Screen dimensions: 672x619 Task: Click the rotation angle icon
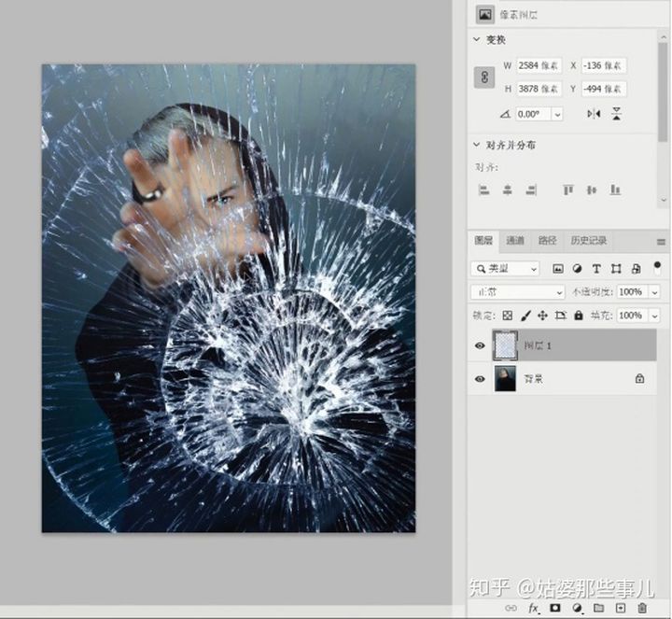tap(505, 115)
